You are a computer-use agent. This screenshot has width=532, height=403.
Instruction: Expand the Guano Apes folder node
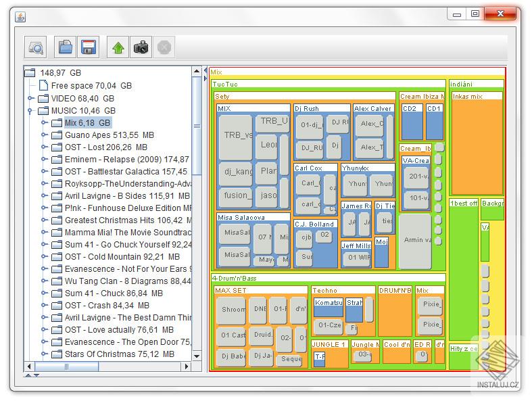(44, 135)
